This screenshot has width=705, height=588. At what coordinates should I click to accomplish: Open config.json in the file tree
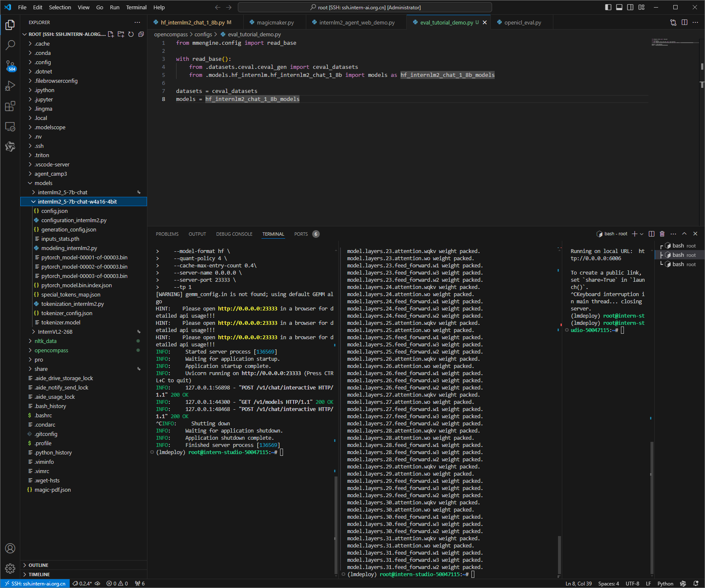click(x=84, y=211)
